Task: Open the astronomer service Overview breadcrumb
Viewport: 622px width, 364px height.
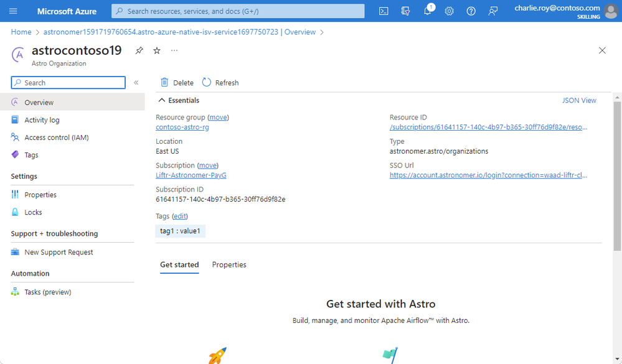Action: (x=179, y=32)
